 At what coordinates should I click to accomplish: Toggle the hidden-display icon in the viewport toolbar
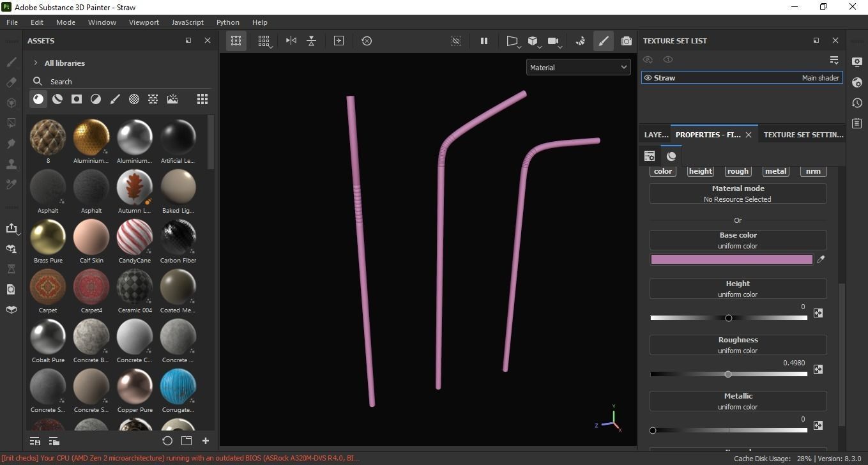click(x=456, y=41)
